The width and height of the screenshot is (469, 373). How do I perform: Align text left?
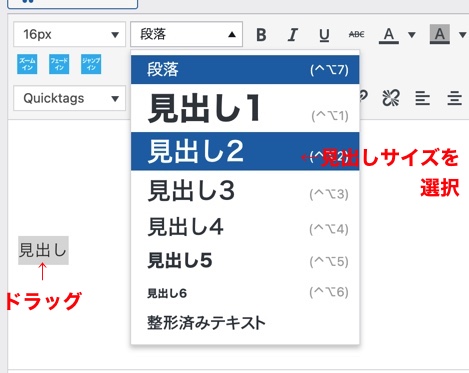tap(422, 98)
